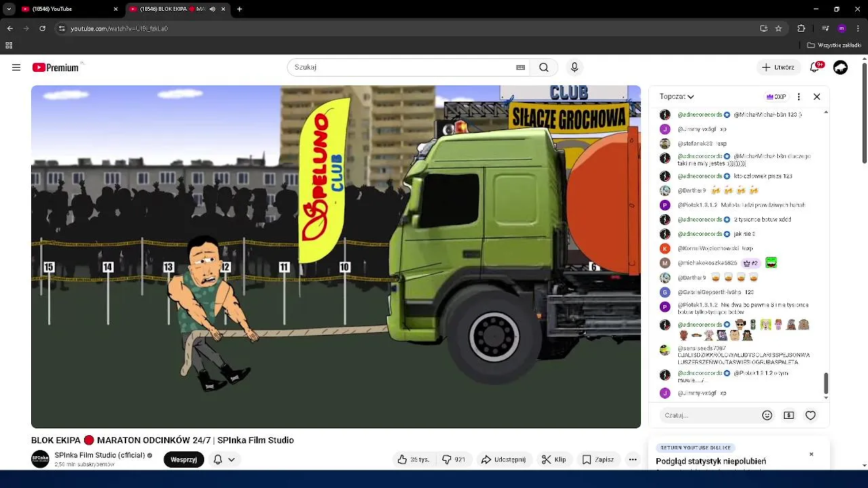
Task: Click the Wesprzyj join button
Action: click(x=184, y=460)
